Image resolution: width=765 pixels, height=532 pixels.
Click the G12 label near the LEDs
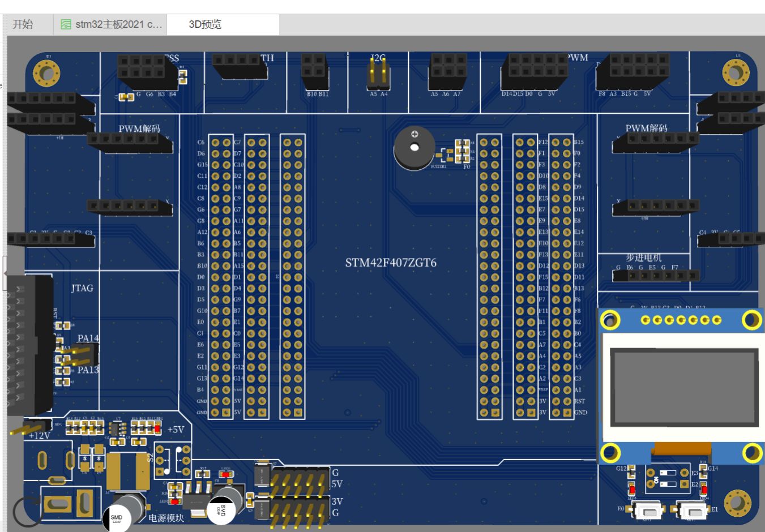[621, 469]
